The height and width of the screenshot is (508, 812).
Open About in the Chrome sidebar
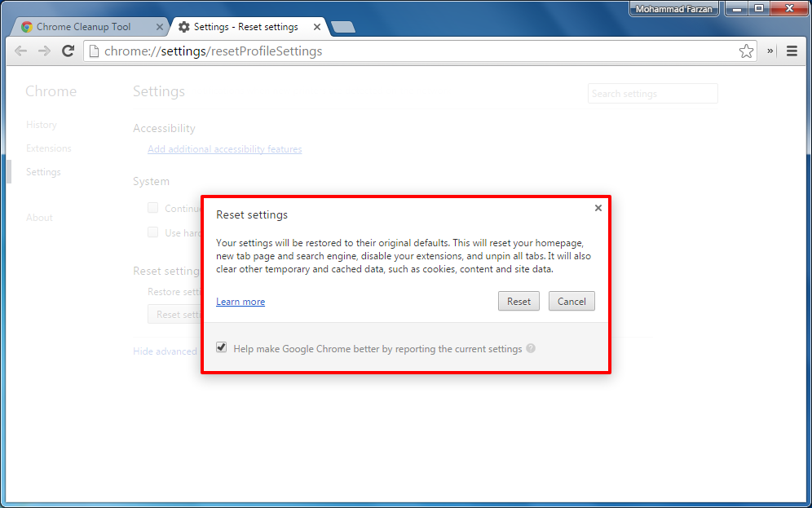(39, 218)
